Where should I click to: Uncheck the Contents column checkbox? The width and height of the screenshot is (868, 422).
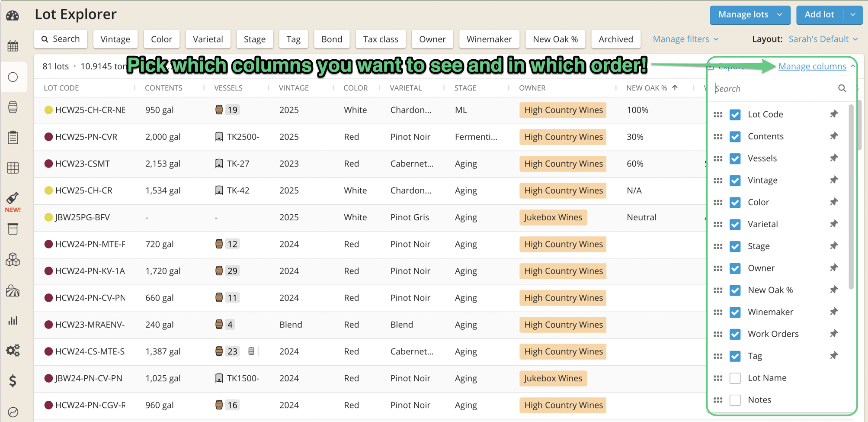(735, 136)
